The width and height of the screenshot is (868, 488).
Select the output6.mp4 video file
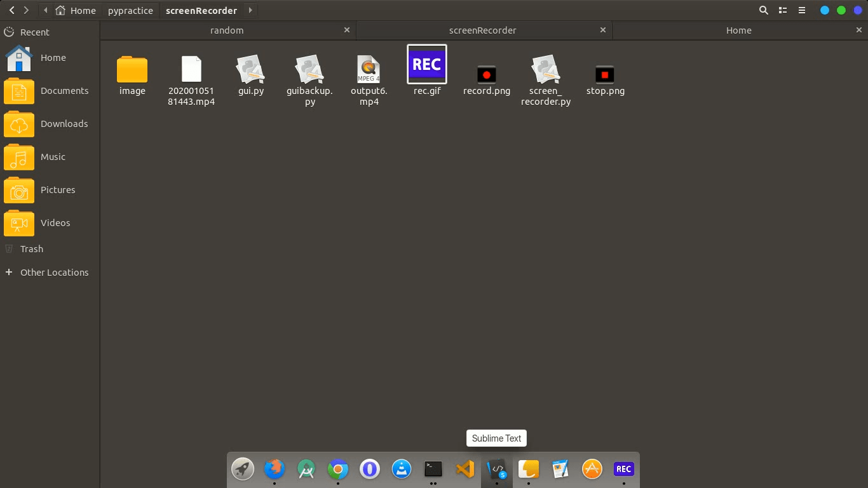point(369,81)
